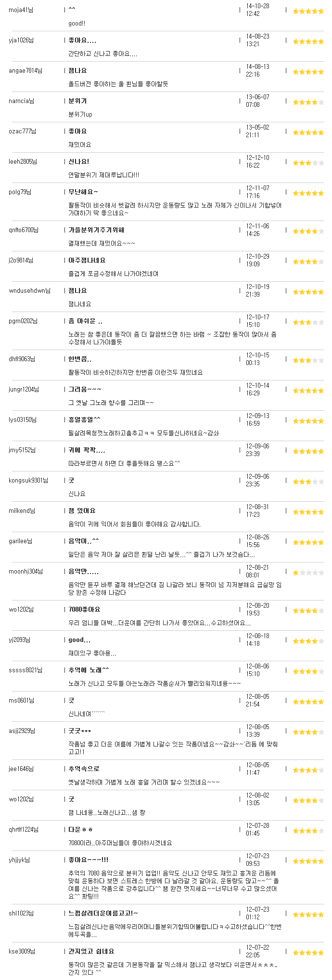Open the review titled 추억에 노래^^
This screenshot has width=332, height=980.
89,670
